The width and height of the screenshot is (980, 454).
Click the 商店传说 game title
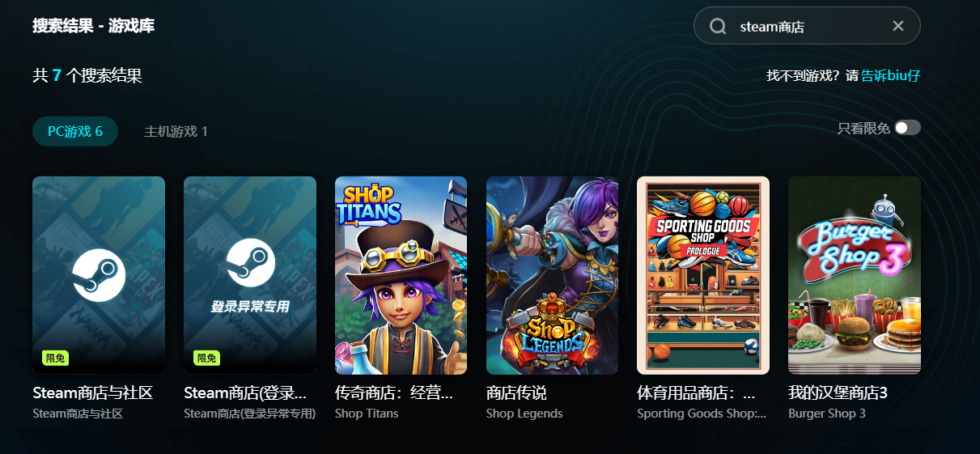pyautogui.click(x=516, y=393)
